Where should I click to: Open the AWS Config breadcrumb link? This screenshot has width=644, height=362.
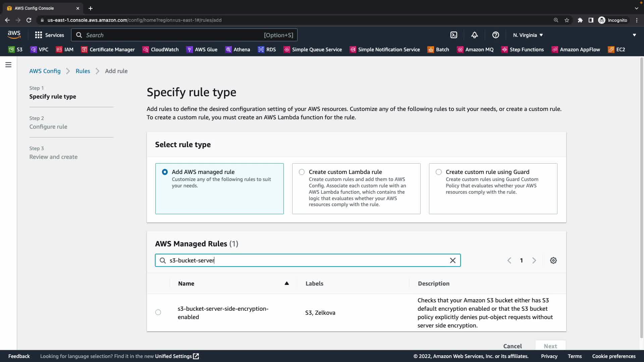click(45, 71)
